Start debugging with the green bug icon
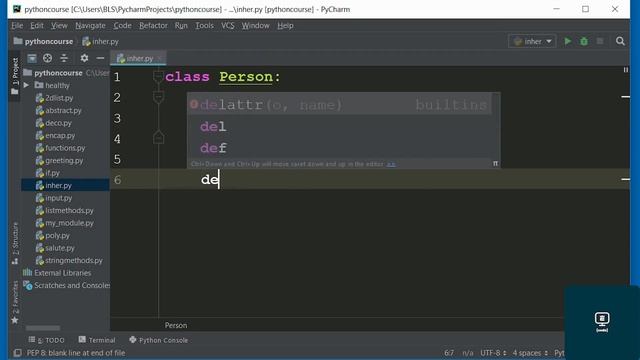640x360 pixels. click(584, 41)
